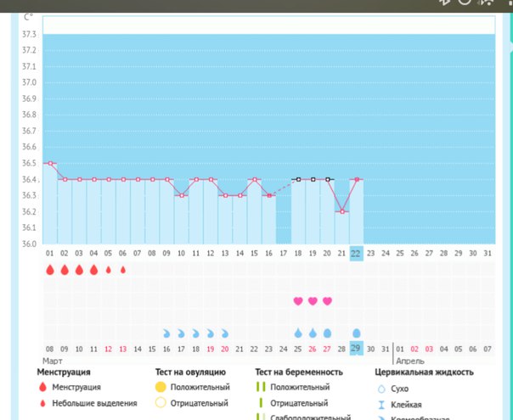Click the yellow positive ovulation test icon

coord(161,388)
